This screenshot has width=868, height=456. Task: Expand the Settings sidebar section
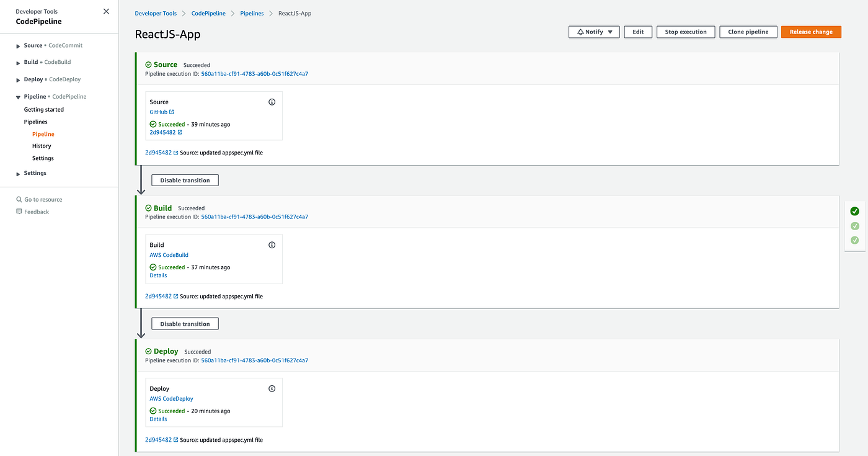click(19, 174)
